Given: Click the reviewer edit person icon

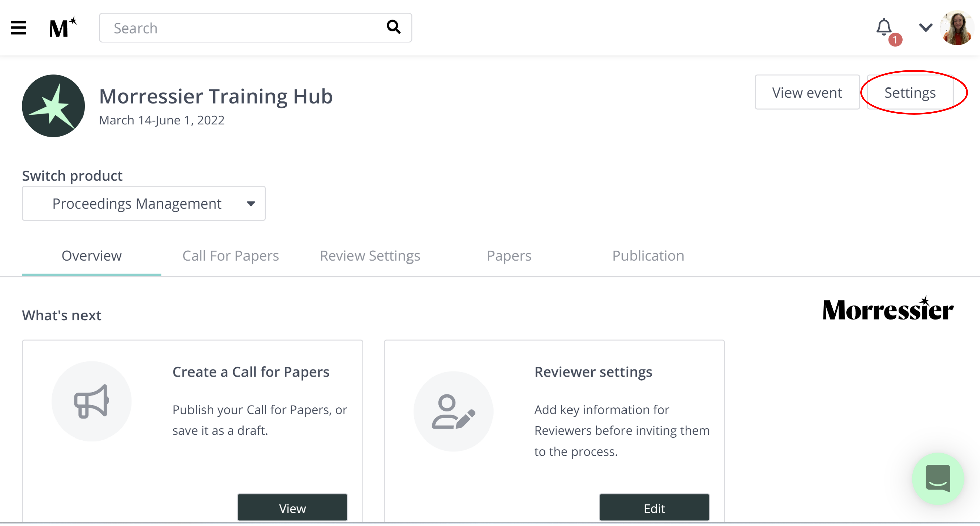Looking at the screenshot, I should click(x=453, y=412).
